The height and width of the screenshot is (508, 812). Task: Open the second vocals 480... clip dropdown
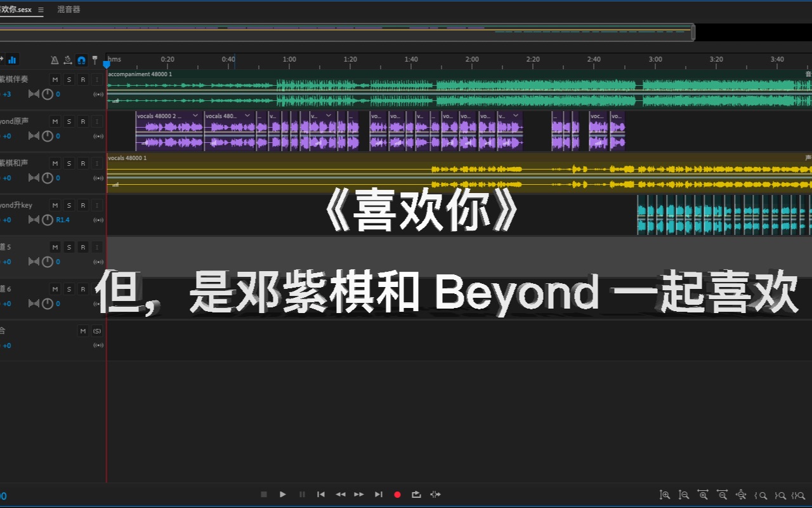[248, 116]
